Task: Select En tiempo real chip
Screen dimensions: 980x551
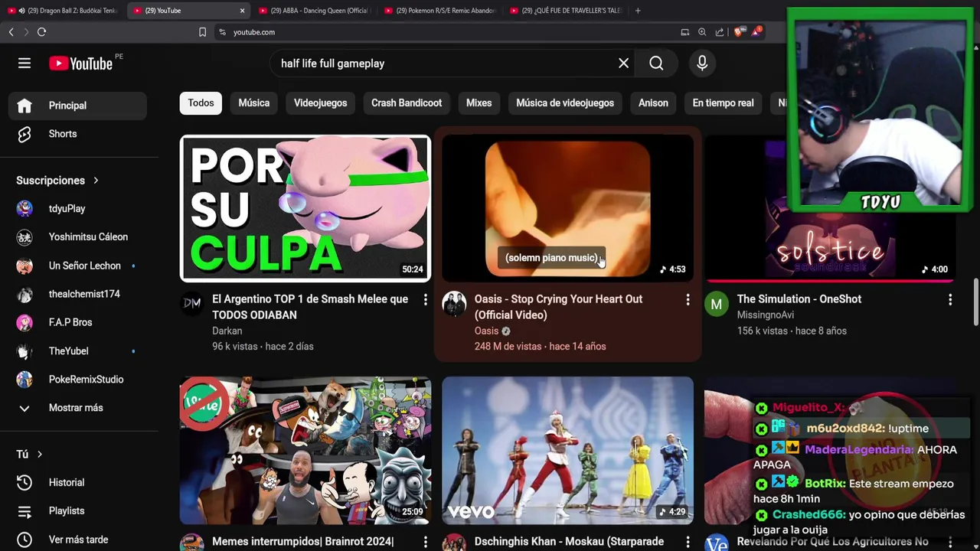Action: (723, 103)
